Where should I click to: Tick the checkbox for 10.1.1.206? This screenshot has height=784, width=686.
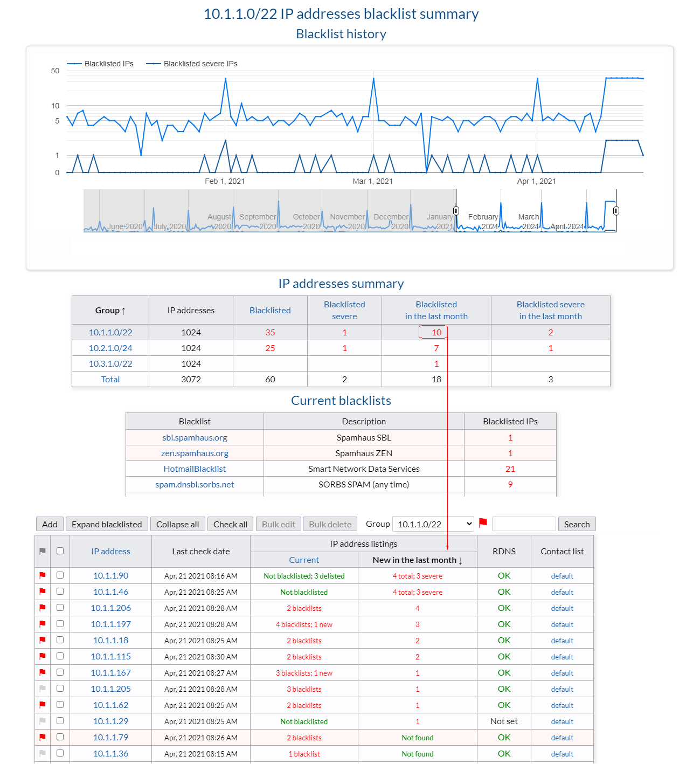coord(60,608)
